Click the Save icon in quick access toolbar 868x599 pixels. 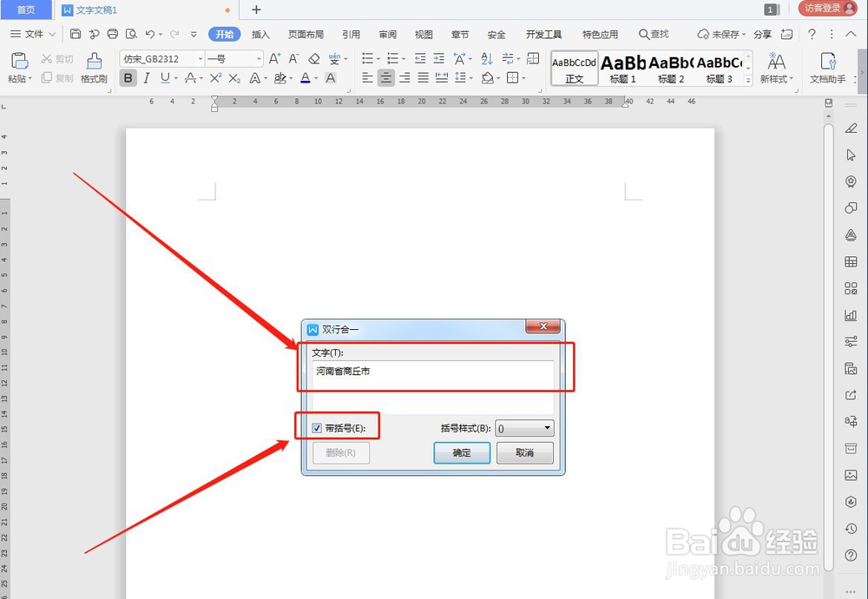point(76,35)
